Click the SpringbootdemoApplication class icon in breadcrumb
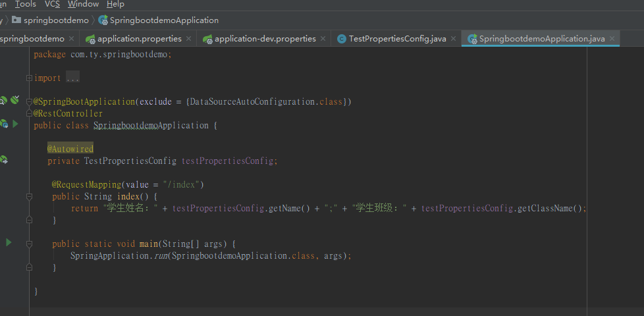Image resolution: width=644 pixels, height=316 pixels. click(x=103, y=20)
